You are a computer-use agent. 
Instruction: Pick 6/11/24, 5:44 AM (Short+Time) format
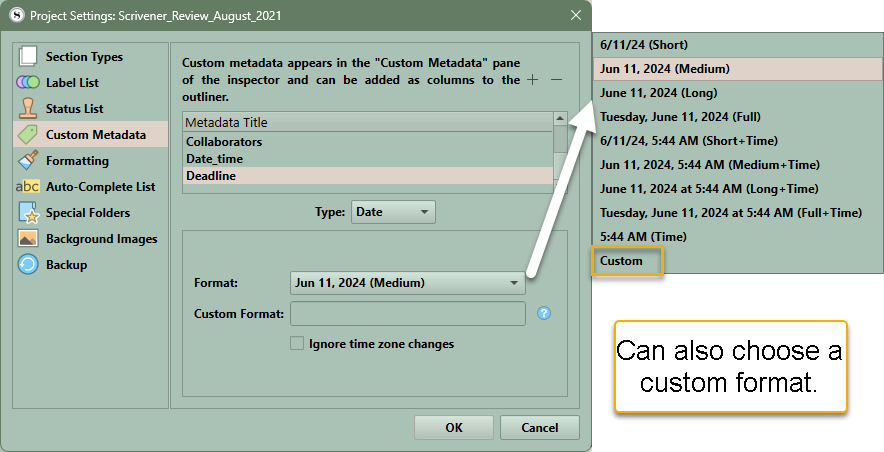coord(737,140)
